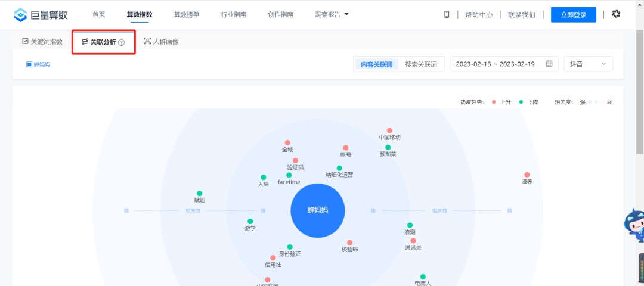Click the 巨量算数 logo

click(41, 15)
